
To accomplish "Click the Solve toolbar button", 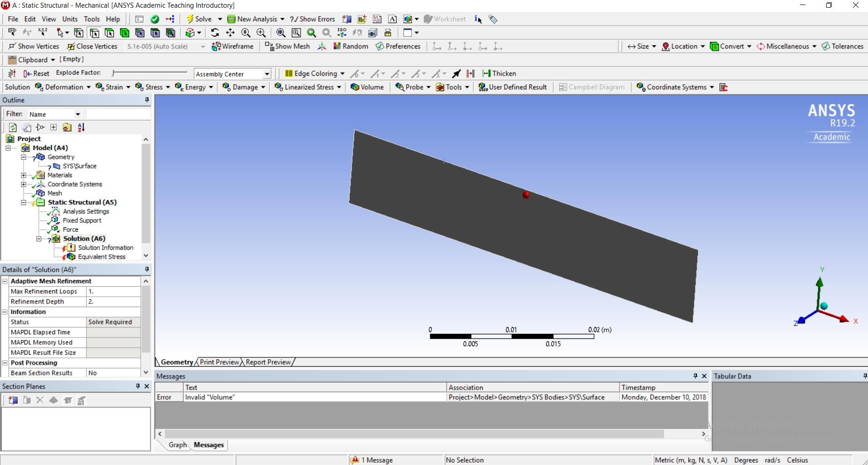I will [199, 19].
